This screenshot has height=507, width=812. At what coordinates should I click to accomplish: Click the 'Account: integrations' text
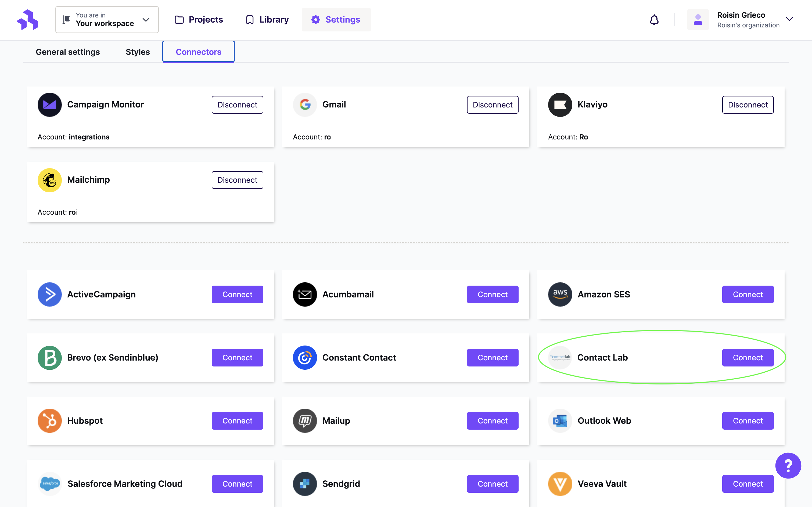point(73,137)
